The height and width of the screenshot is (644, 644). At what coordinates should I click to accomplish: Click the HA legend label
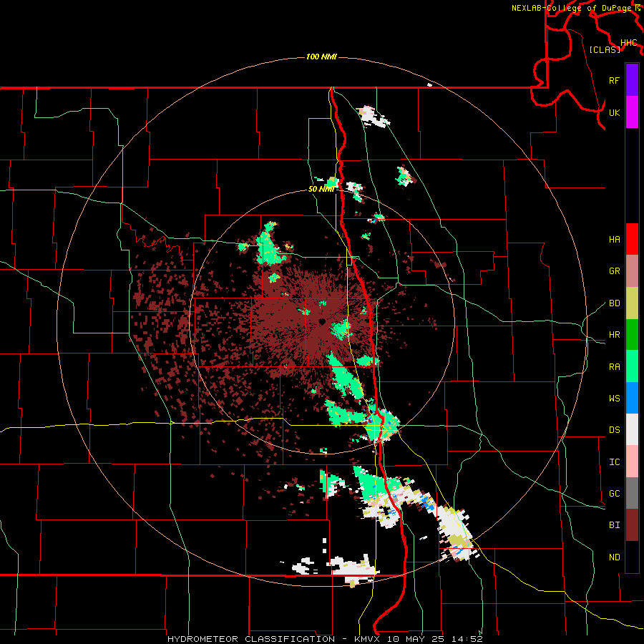click(614, 239)
